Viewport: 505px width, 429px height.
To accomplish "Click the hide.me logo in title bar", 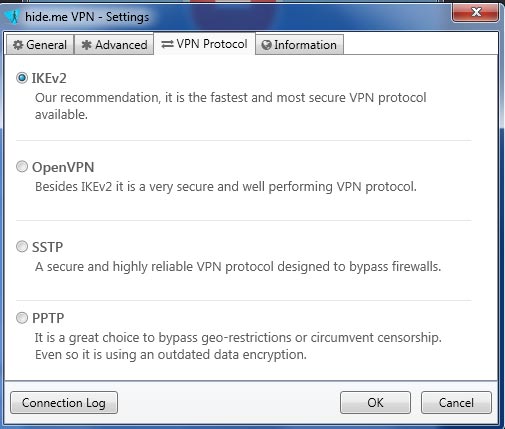I will 13,16.
